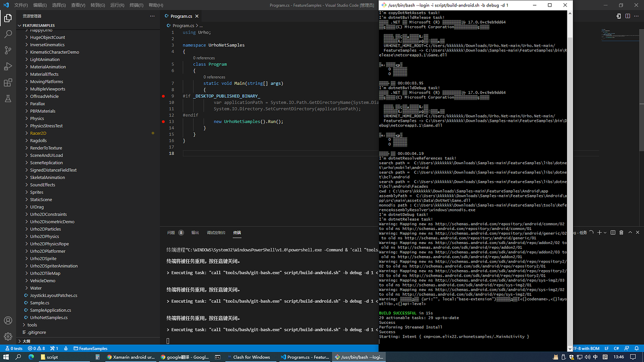Switch to the 调试控制台 panel tab

click(x=216, y=232)
